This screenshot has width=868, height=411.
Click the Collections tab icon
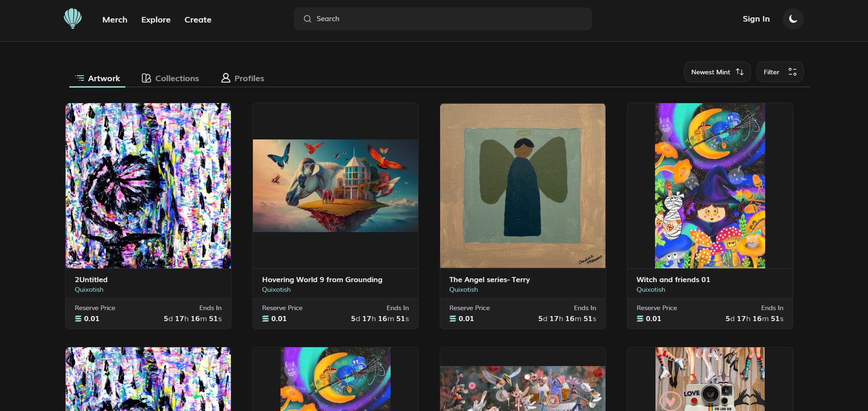[x=146, y=78]
